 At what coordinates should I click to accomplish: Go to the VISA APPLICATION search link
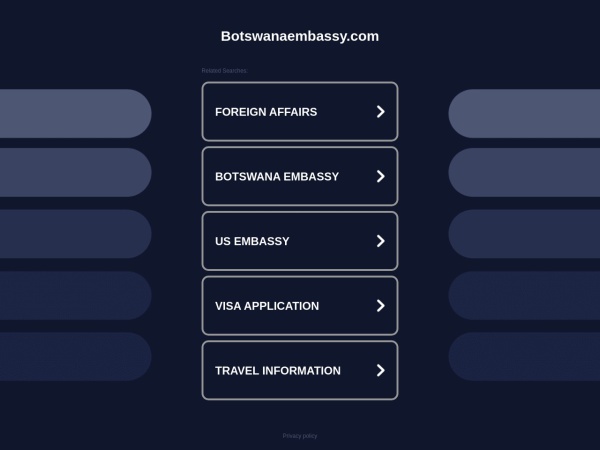[300, 306]
